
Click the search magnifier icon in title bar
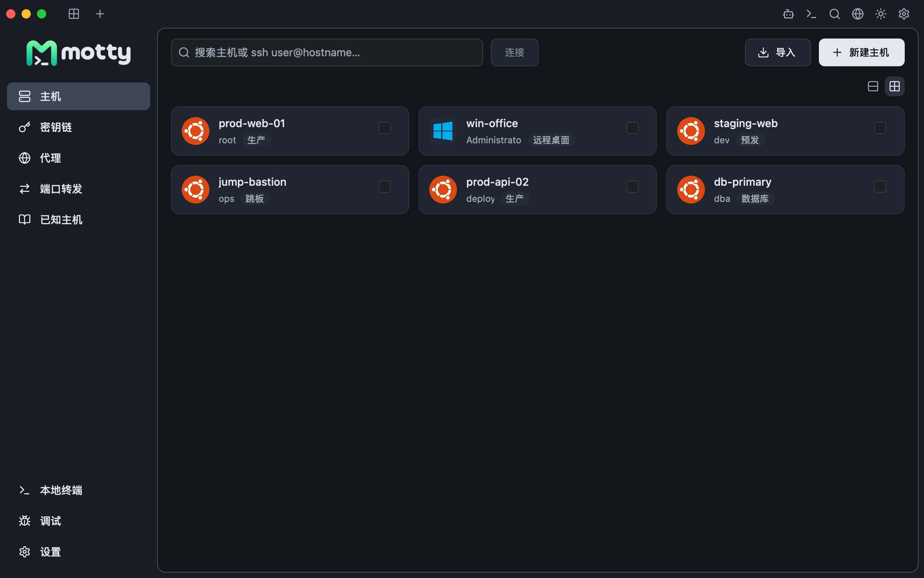pyautogui.click(x=834, y=14)
